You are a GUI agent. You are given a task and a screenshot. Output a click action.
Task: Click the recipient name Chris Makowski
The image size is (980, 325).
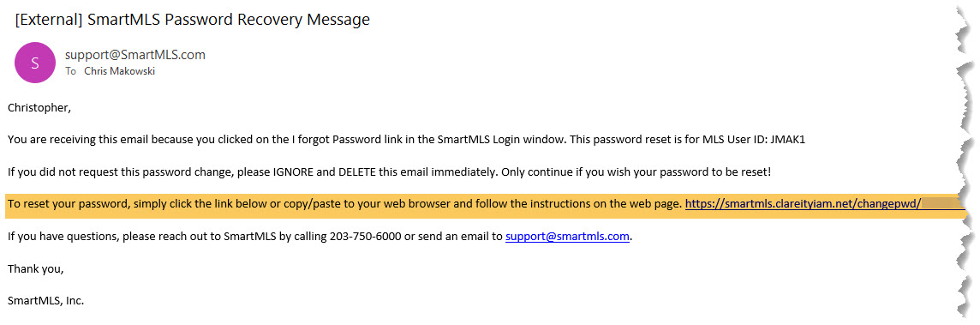[119, 71]
